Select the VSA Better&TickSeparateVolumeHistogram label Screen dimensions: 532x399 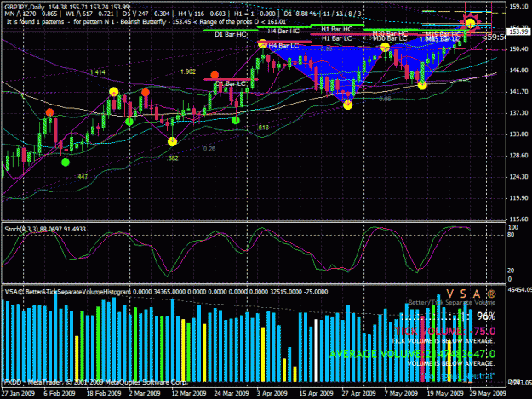[67, 292]
